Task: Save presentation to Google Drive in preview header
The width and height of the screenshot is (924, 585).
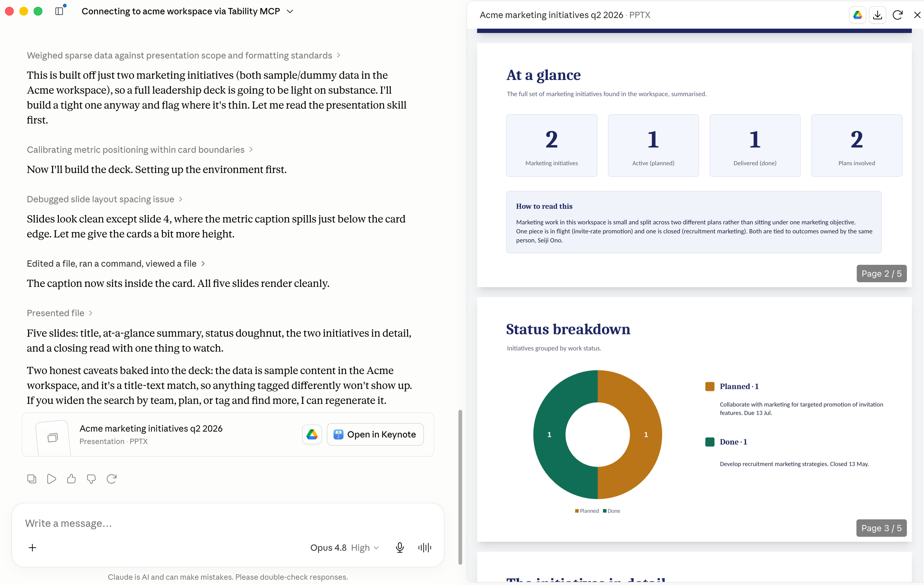Action: (857, 15)
